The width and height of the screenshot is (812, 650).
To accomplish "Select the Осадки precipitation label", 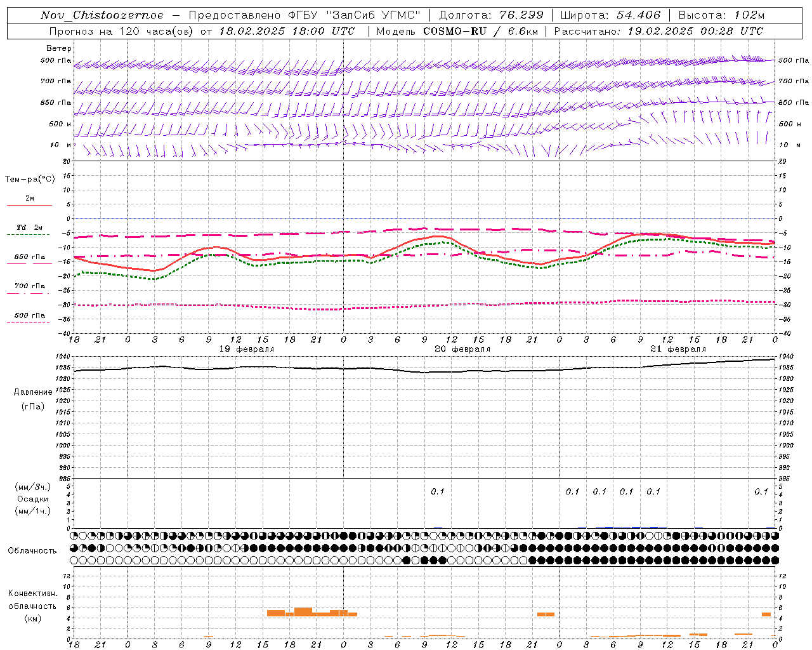I will 33,500.
